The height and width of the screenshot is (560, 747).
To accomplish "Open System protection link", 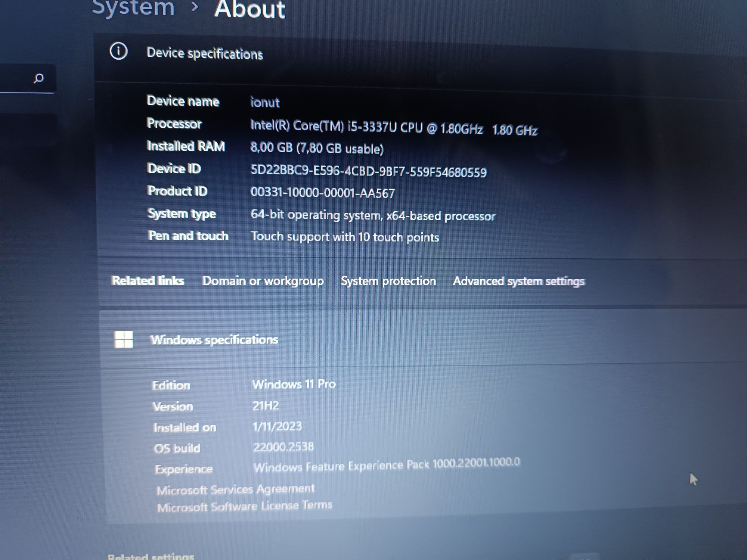I will pos(388,281).
